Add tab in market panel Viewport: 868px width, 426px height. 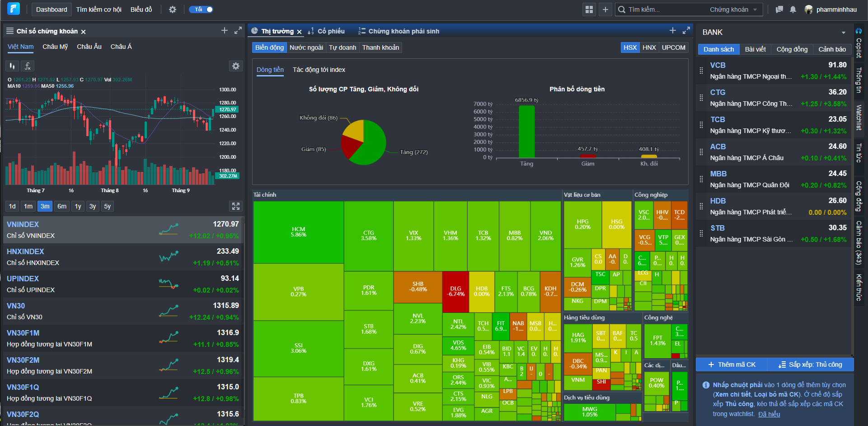pos(672,30)
